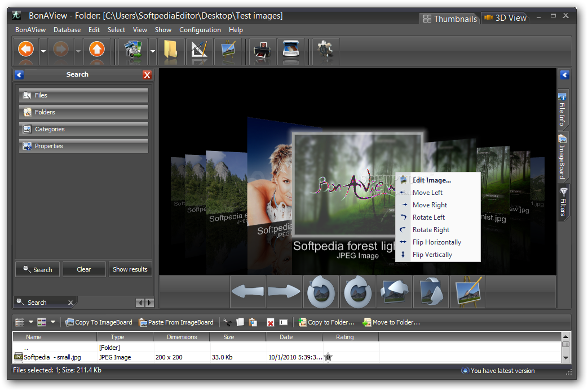Click the rename icon in file toolbar

pos(284,322)
